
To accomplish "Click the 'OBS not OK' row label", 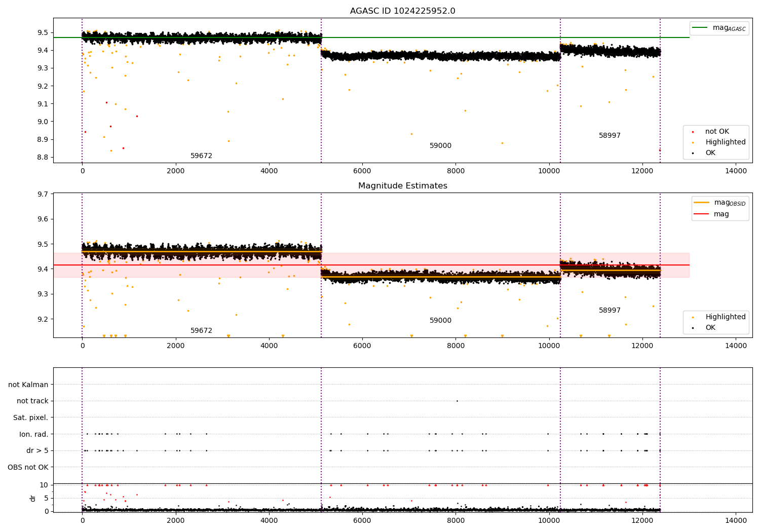I will (28, 467).
